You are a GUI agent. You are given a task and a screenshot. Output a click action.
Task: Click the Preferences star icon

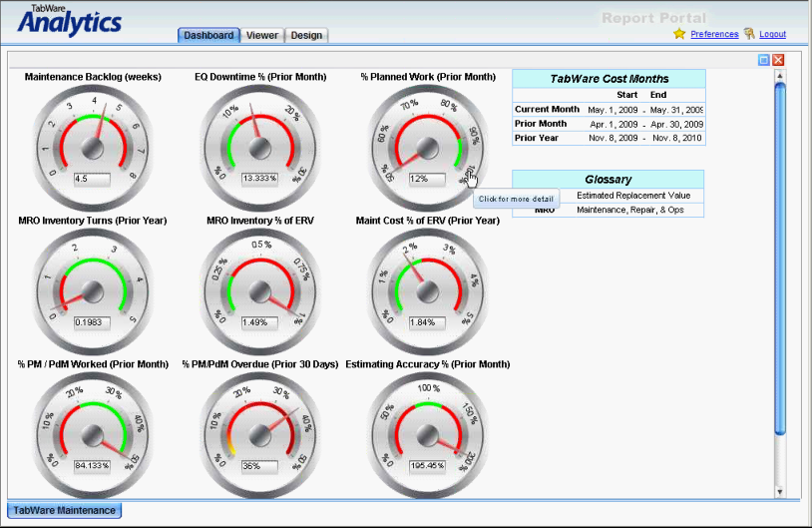click(679, 34)
